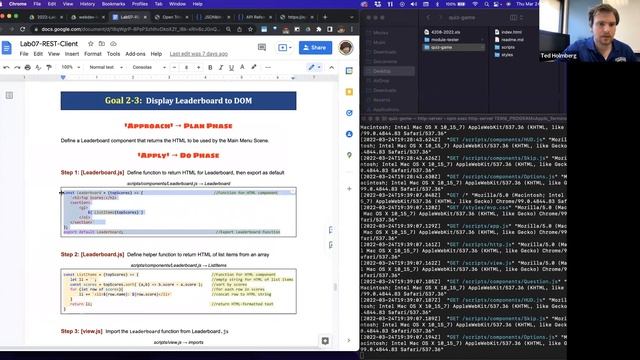This screenshot has width=640, height=360.
Task: Click the Last edit was 7 days ago link
Action: tap(199, 54)
